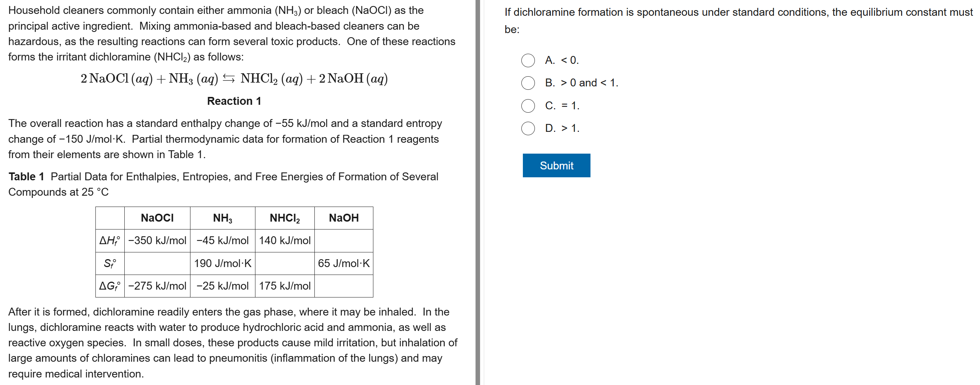Click the NaOCl column header in Table 1
This screenshot has height=385, width=980.
pos(157,218)
